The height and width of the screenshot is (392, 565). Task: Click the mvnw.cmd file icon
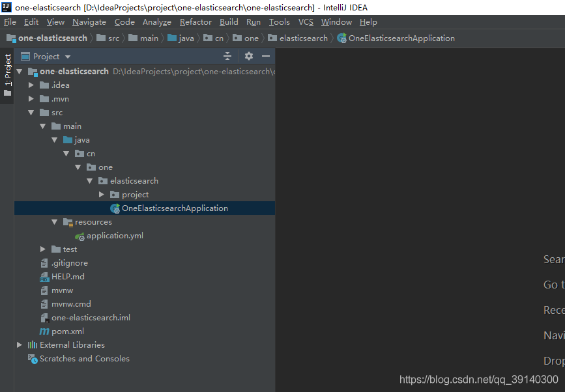(44, 304)
